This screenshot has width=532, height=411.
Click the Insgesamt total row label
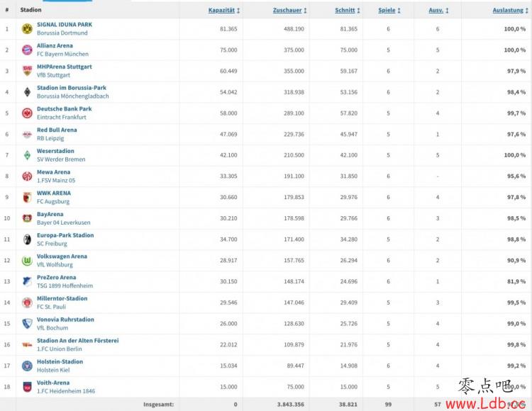[x=158, y=404]
